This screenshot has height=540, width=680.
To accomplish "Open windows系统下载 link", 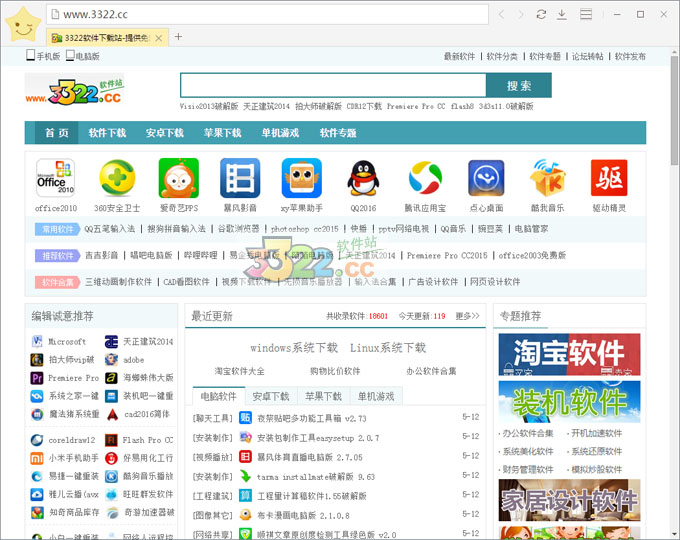I will click(294, 348).
